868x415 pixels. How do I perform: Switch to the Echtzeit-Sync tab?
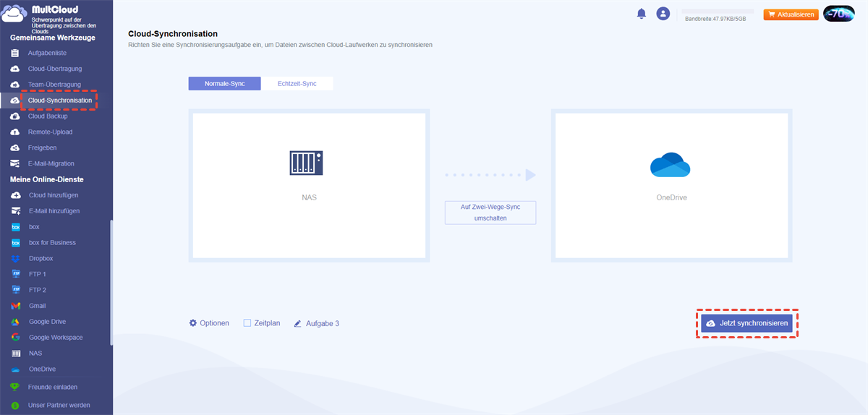(x=297, y=84)
